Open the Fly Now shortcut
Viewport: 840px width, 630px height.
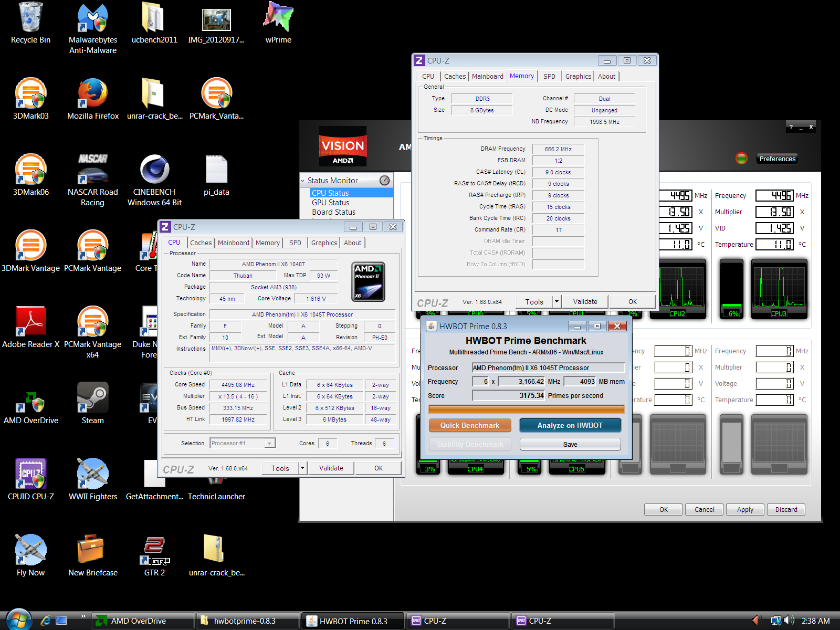pos(30,556)
